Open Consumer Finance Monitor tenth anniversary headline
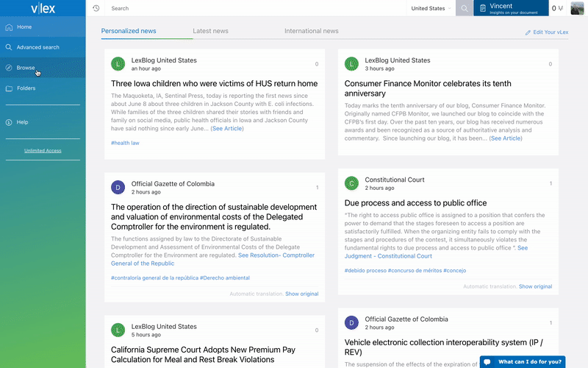588x368 pixels. pyautogui.click(x=428, y=88)
